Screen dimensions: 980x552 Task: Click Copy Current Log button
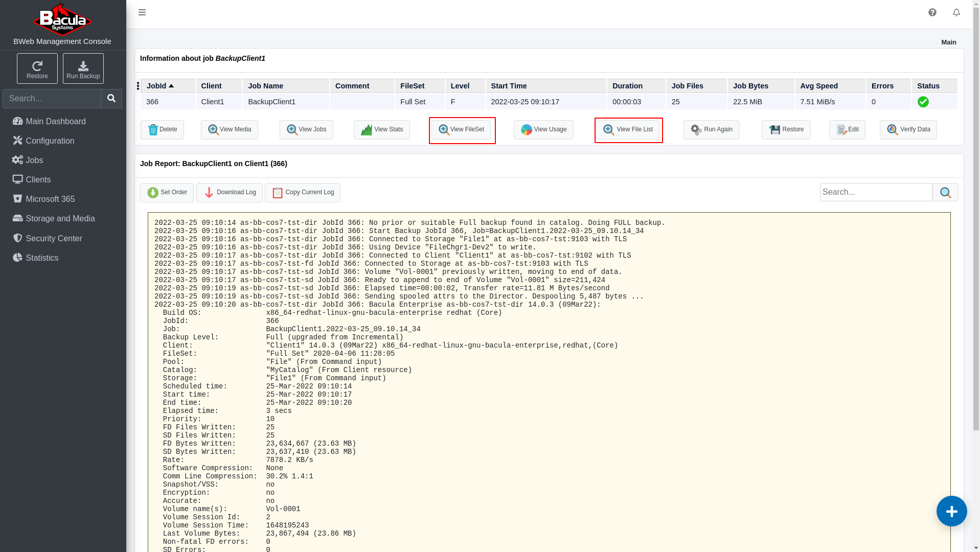[303, 193]
